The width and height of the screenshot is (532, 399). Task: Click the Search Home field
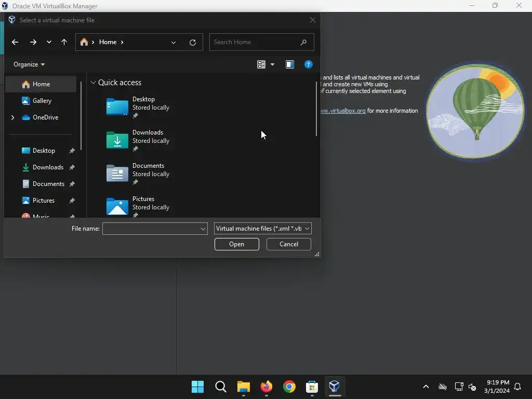(x=262, y=42)
